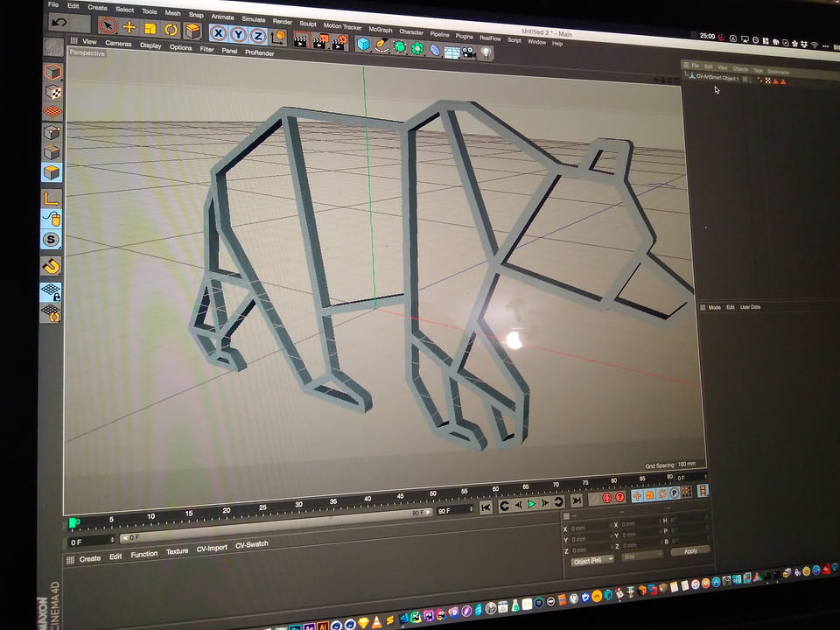Screen dimensions: 840x630
Task: Toggle the Z axis lock
Action: (x=258, y=36)
